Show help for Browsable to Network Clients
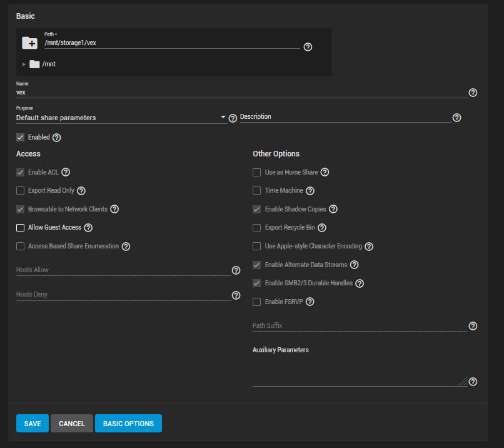 click(114, 209)
